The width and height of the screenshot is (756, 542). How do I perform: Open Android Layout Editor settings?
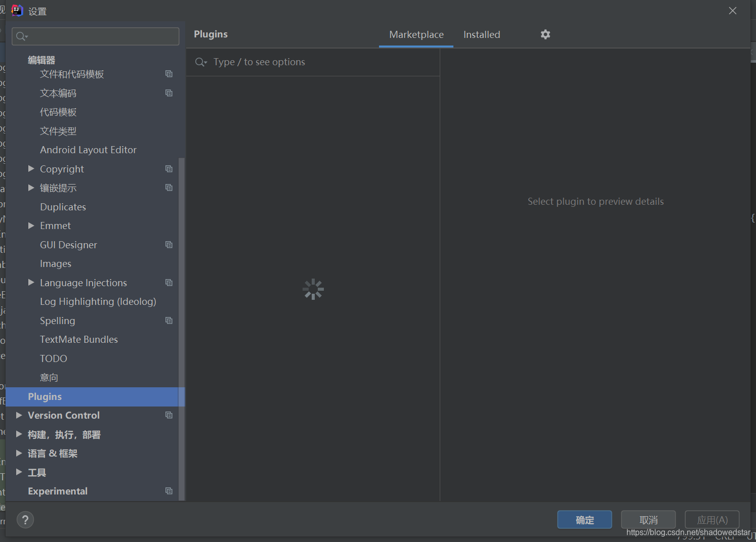coord(88,150)
